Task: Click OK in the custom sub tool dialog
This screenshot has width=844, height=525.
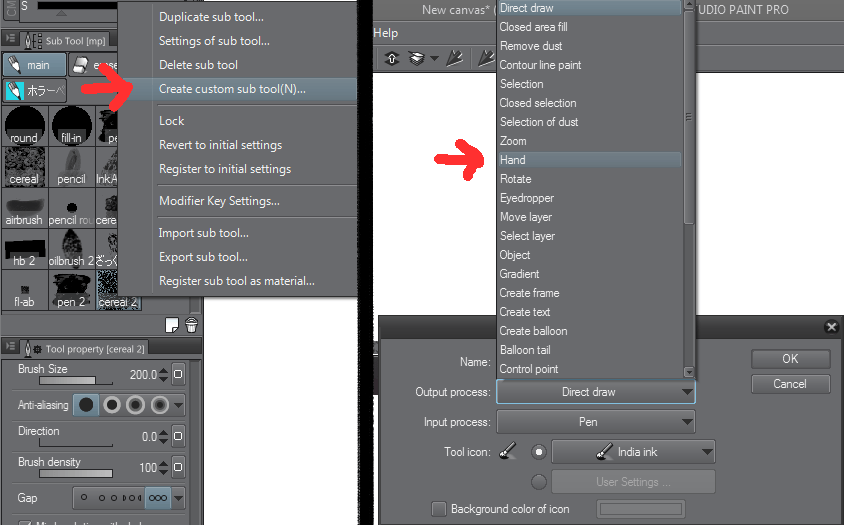Action: [790, 359]
